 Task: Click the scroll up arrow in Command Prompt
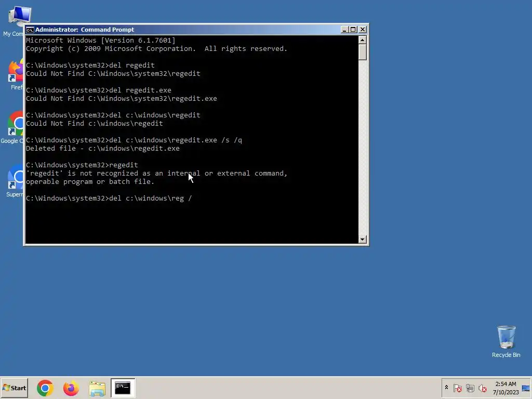click(362, 40)
